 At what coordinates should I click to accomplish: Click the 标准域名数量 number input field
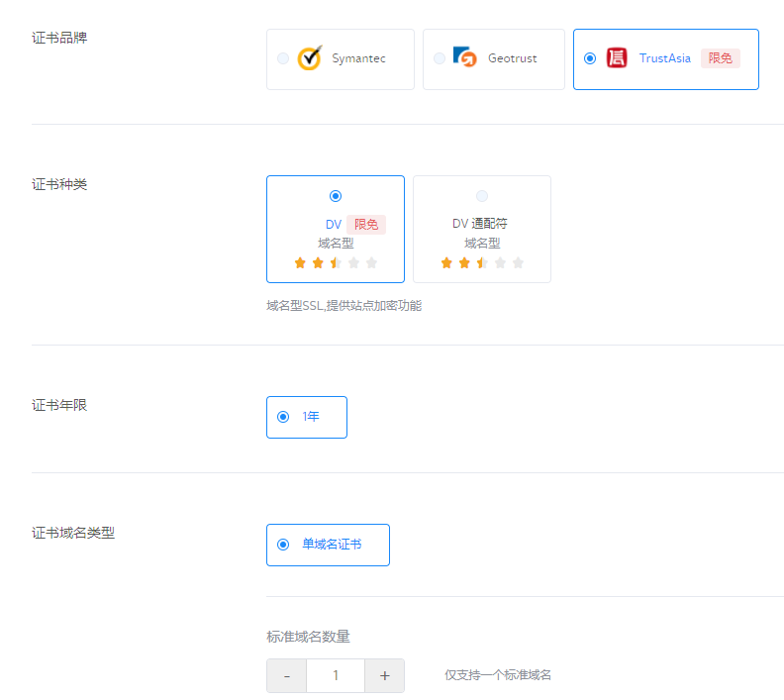pyautogui.click(x=336, y=675)
